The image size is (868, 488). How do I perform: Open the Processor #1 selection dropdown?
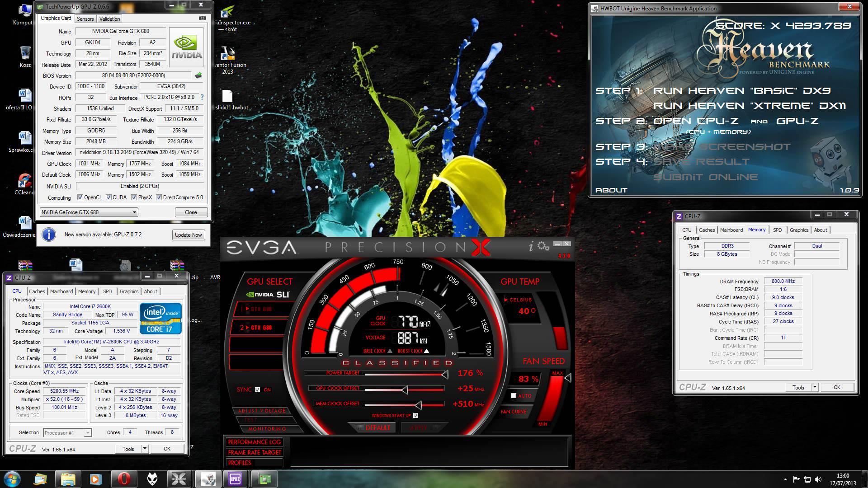coord(67,433)
